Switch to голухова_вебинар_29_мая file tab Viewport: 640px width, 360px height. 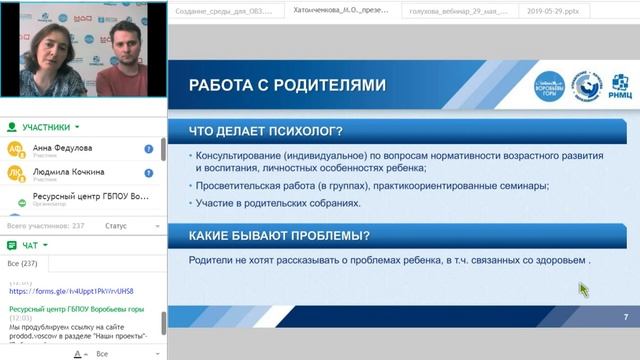click(x=458, y=11)
